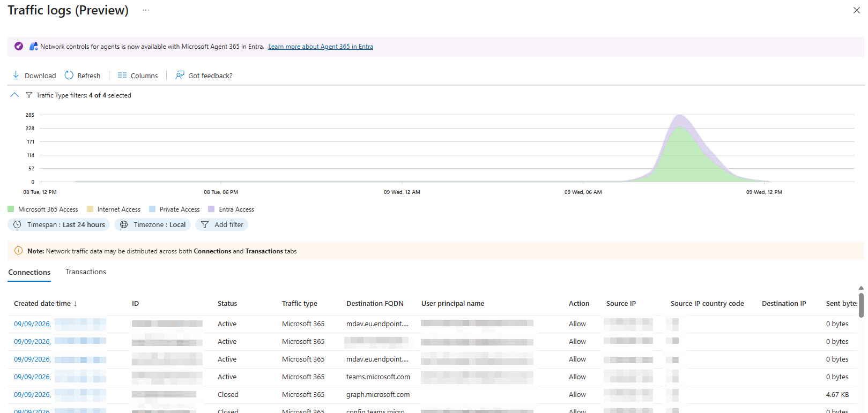Click Source IP country code column header
Image resolution: width=868 pixels, height=413 pixels.
pyautogui.click(x=707, y=303)
